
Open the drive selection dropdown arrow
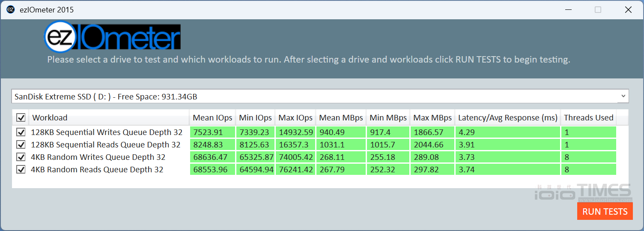pyautogui.click(x=623, y=96)
